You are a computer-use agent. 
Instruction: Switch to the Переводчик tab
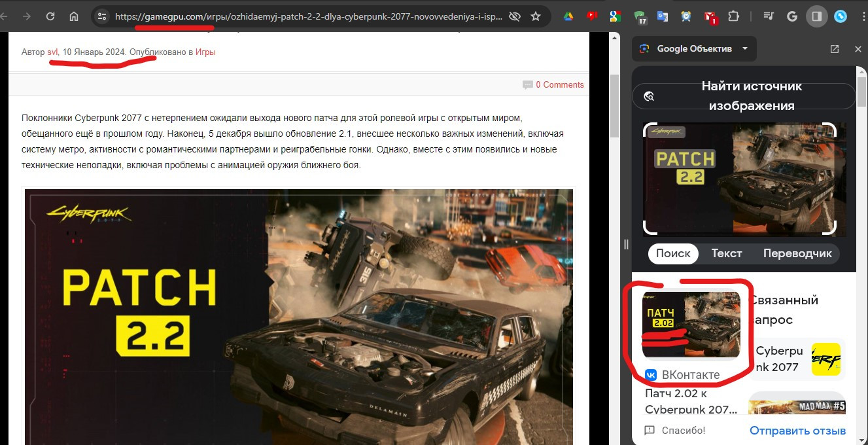point(797,253)
